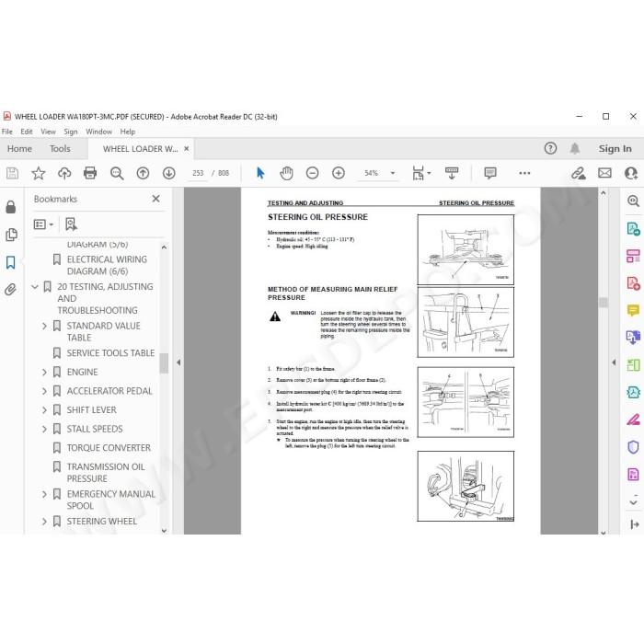644x644 pixels.
Task: Open security lock panel
Action: [x=11, y=207]
